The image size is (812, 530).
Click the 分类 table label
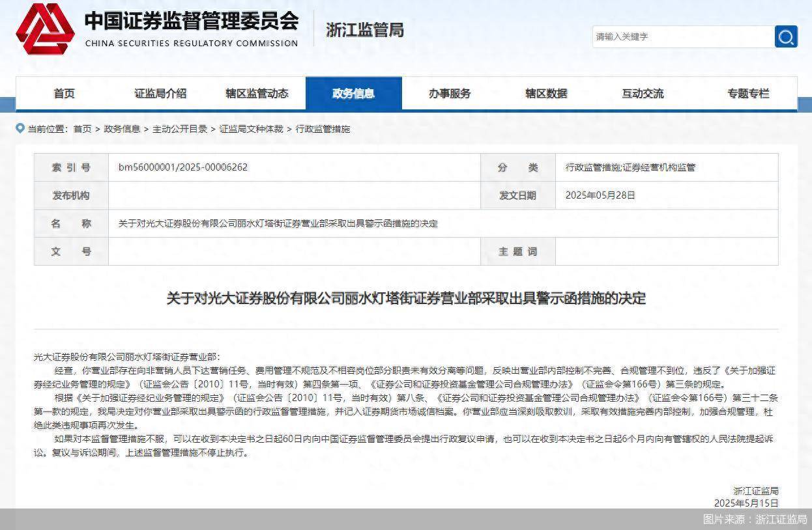pos(518,167)
